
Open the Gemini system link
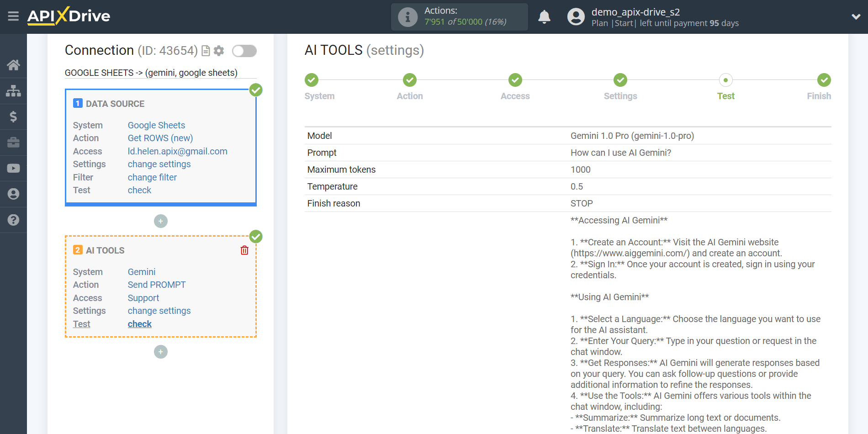142,272
